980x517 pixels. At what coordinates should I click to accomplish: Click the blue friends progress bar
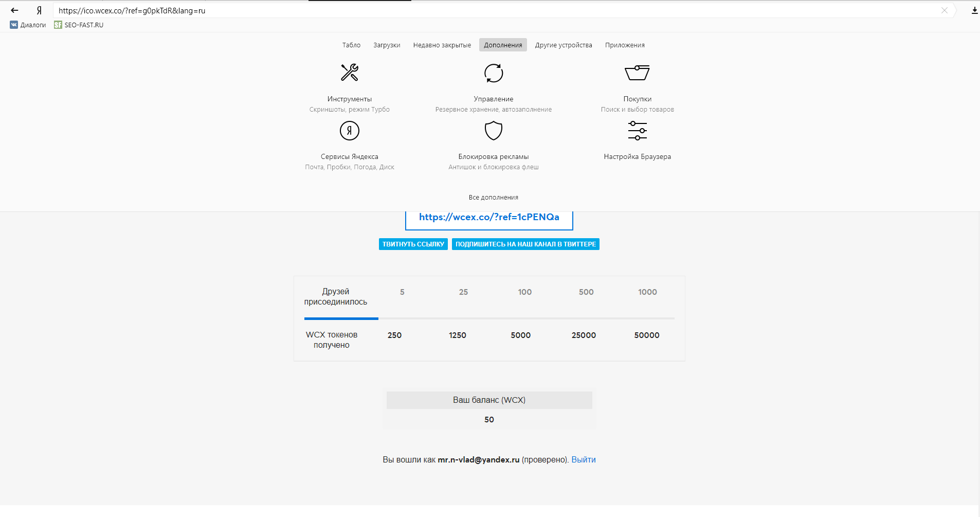[341, 319]
